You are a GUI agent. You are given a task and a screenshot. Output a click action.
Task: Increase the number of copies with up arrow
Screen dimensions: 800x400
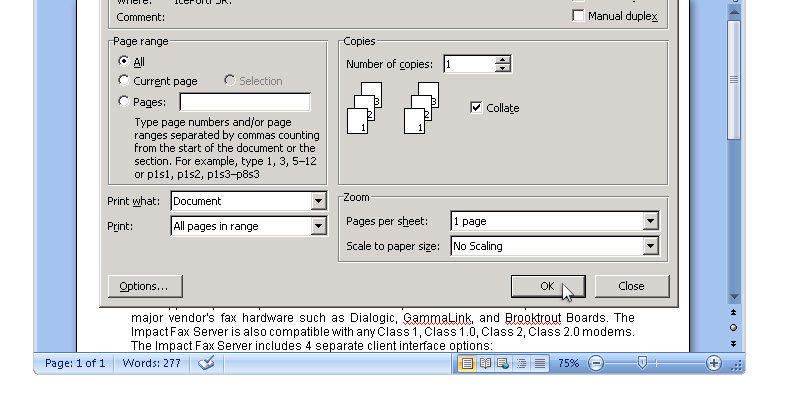coord(502,60)
